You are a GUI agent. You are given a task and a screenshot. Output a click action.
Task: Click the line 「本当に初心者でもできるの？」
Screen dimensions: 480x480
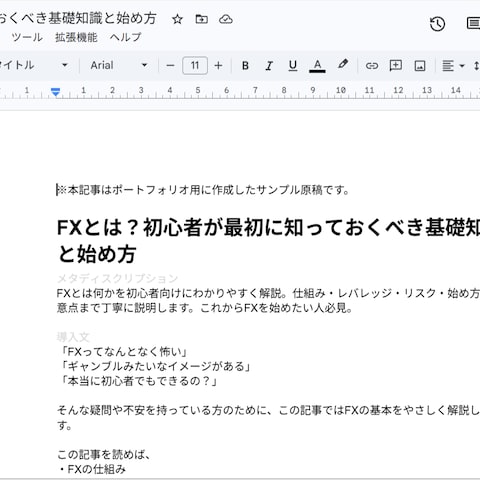138,381
